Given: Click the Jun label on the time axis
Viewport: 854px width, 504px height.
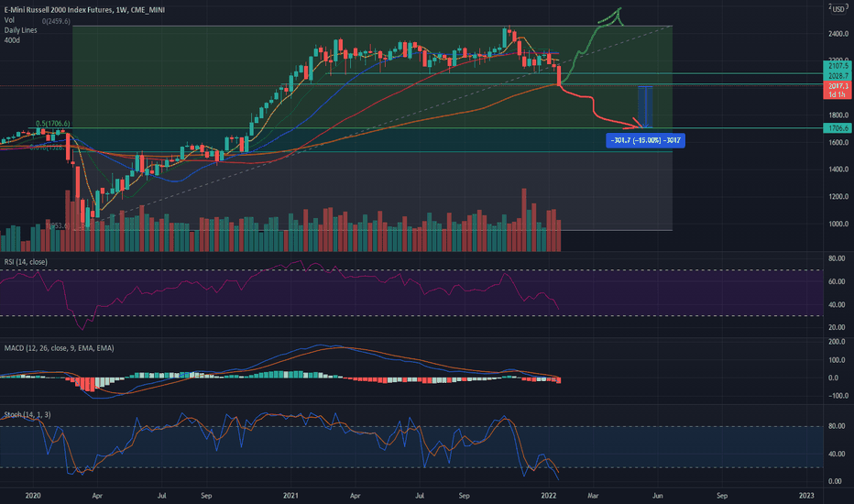Looking at the screenshot, I should tap(657, 496).
